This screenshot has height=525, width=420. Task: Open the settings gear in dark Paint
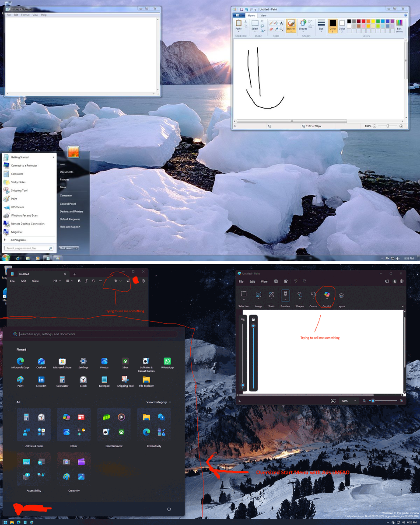pyautogui.click(x=402, y=281)
